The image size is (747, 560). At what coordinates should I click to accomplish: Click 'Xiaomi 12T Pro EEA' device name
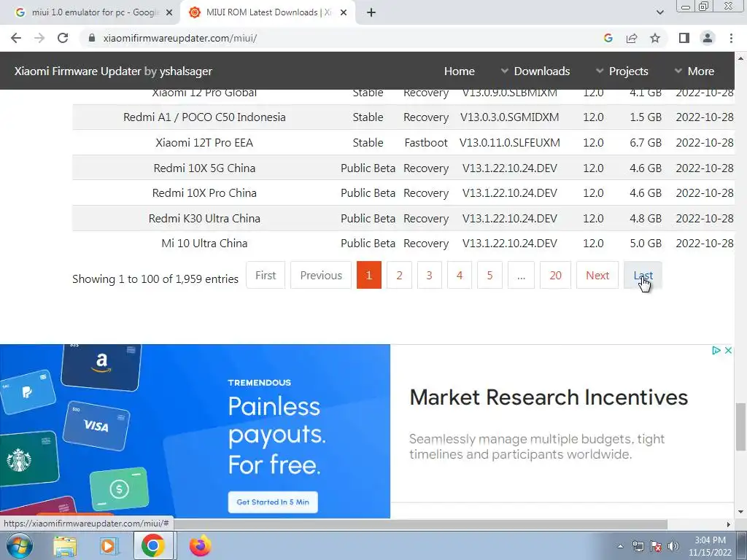[204, 142]
